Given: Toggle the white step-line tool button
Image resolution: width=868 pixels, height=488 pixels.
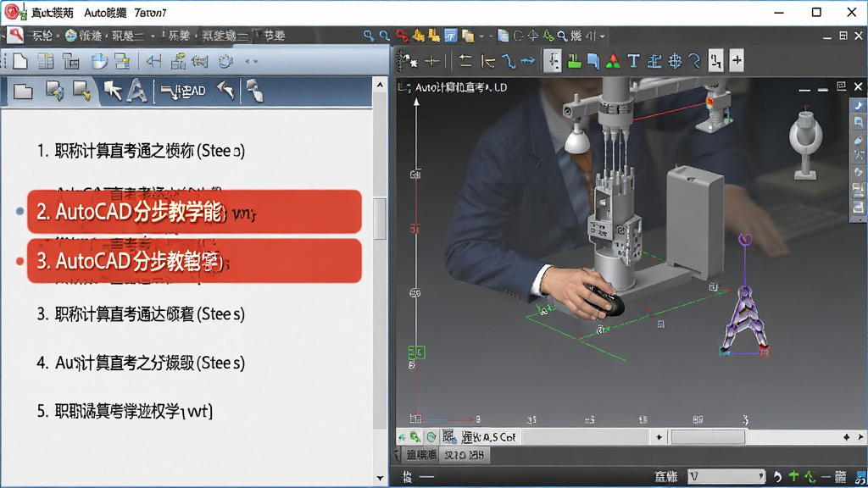Looking at the screenshot, I should coord(715,60).
